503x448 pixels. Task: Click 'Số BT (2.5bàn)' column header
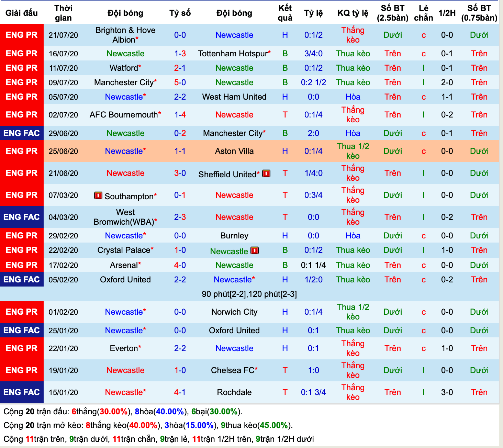tap(393, 13)
